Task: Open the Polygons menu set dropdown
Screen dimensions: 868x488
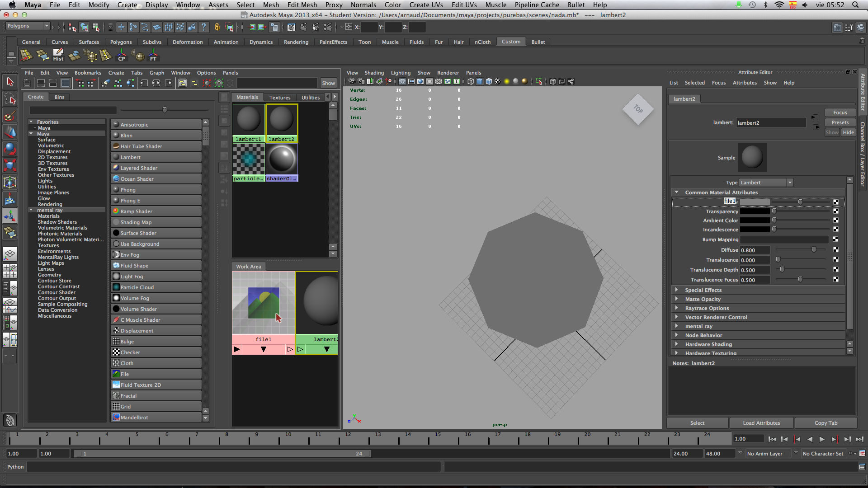Action: coord(28,26)
